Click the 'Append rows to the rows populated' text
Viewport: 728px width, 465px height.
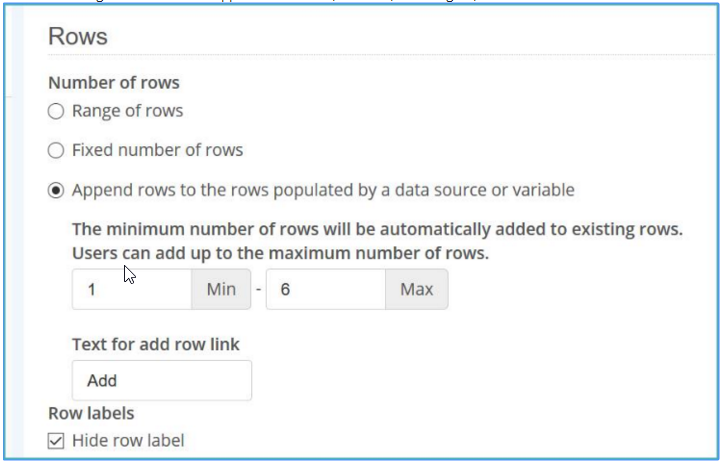tap(322, 189)
